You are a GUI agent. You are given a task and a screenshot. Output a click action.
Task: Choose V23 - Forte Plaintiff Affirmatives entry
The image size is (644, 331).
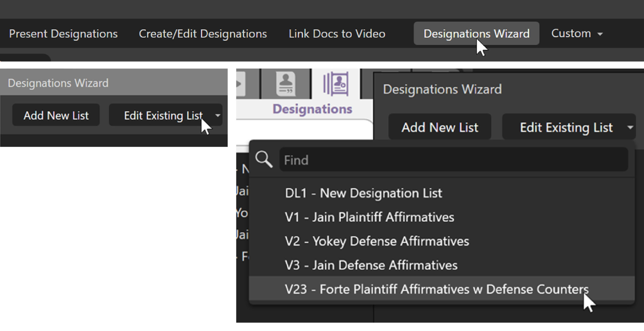(x=436, y=289)
